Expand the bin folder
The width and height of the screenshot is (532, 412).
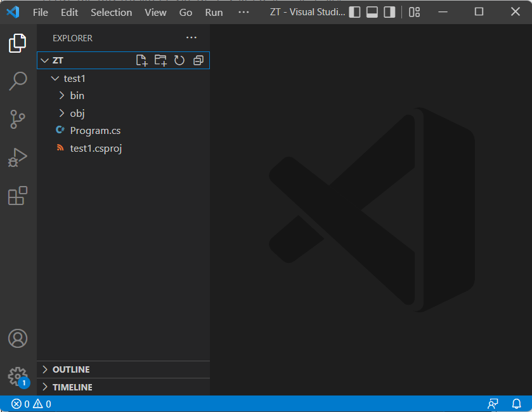tap(62, 95)
